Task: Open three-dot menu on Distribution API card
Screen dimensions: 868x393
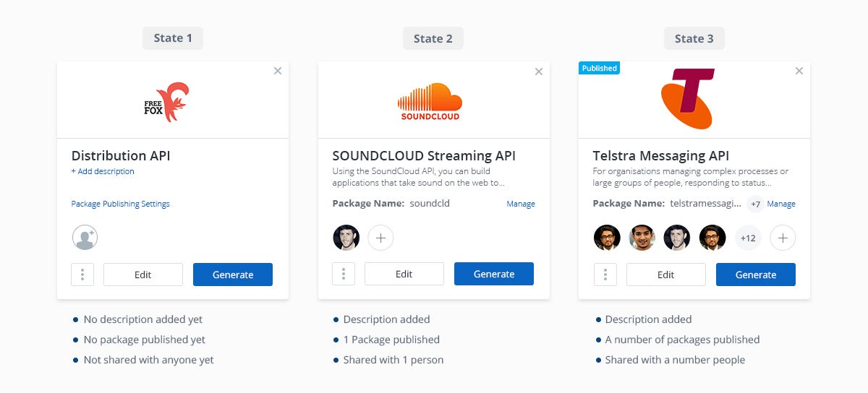Action: (82, 275)
